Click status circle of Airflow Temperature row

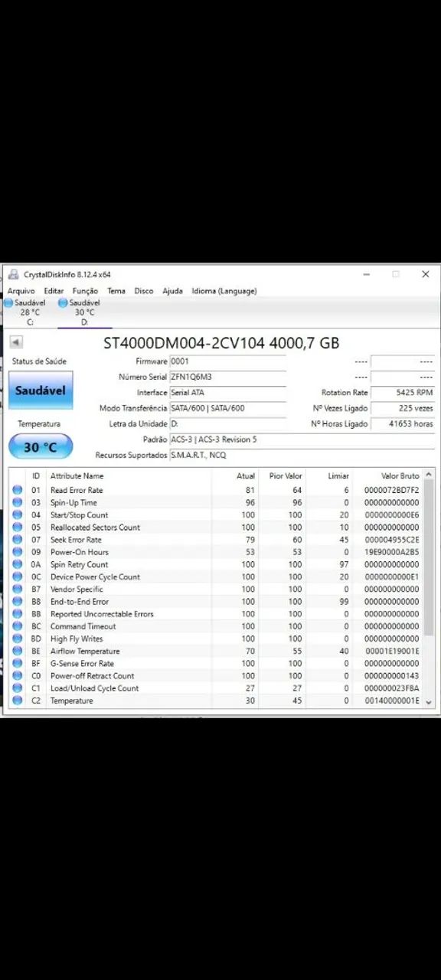(18, 651)
